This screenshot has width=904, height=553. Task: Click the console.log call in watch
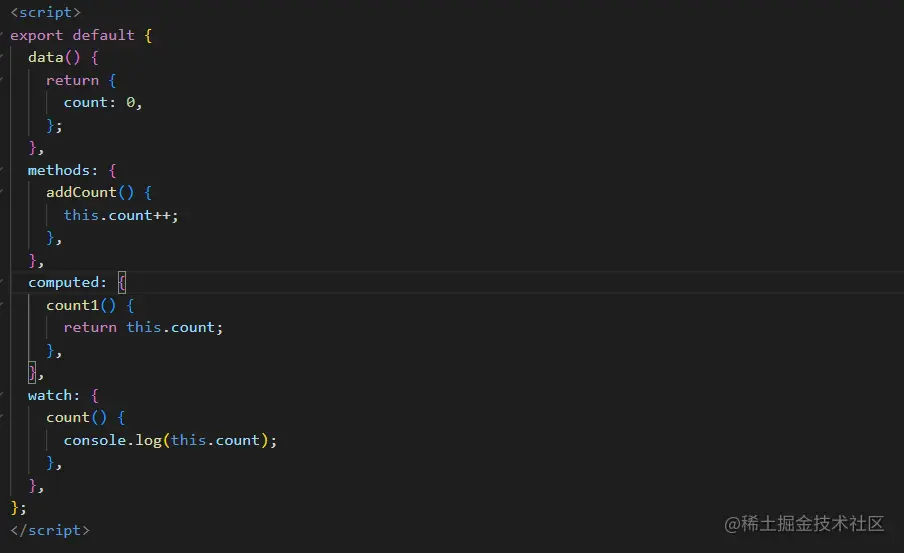click(170, 441)
